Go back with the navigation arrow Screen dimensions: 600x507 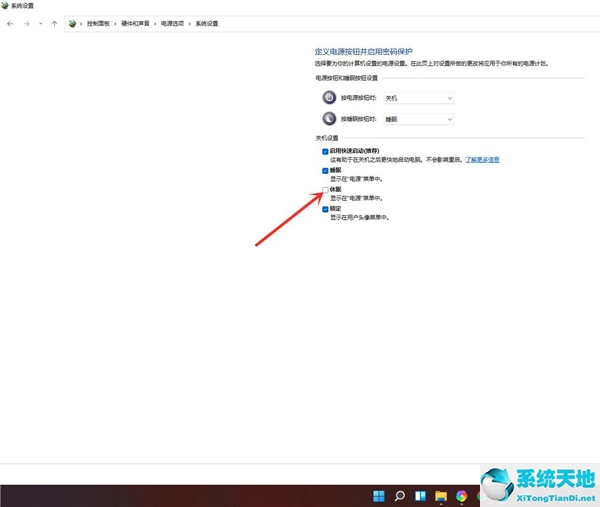10,24
